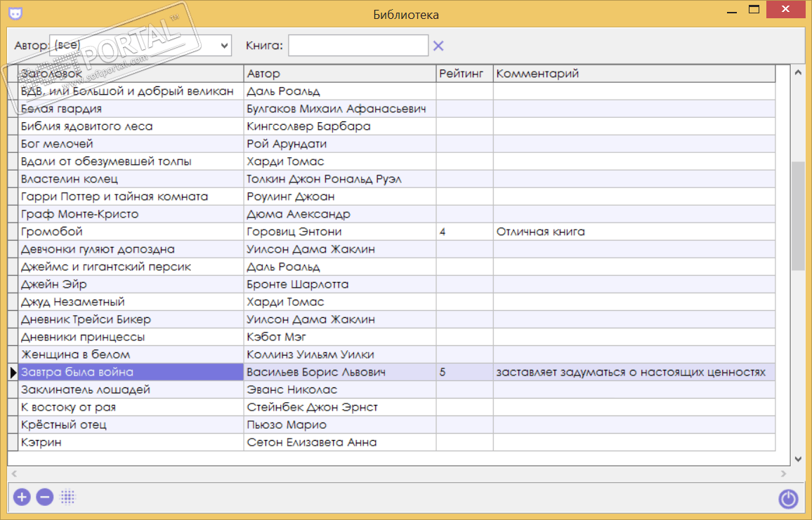Select 'Гарри Поттер и тайная комната' title
Viewport: 812px width, 520px height.
(x=131, y=196)
